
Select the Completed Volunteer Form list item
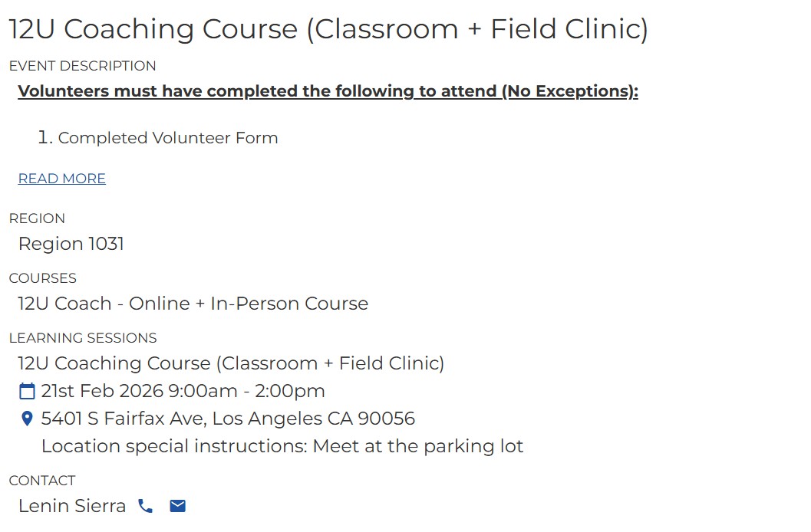click(x=167, y=138)
